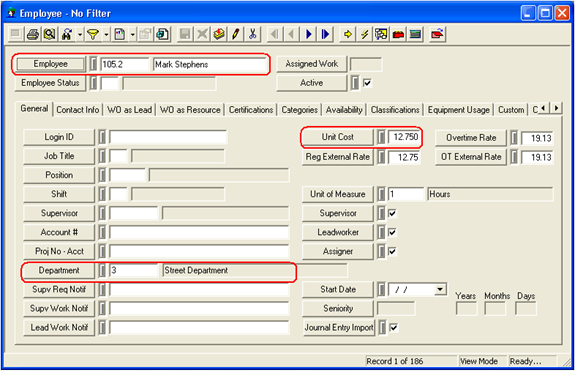Go to the previous record arrow icon
This screenshot has width=575, height=371.
point(291,34)
